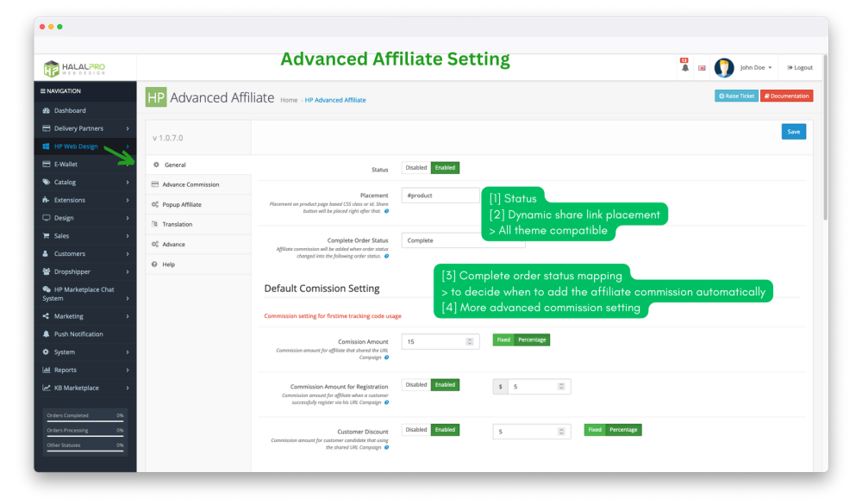Screen dimensions: 862x504
Task: Open the John Doe user dropdown
Action: click(x=756, y=68)
